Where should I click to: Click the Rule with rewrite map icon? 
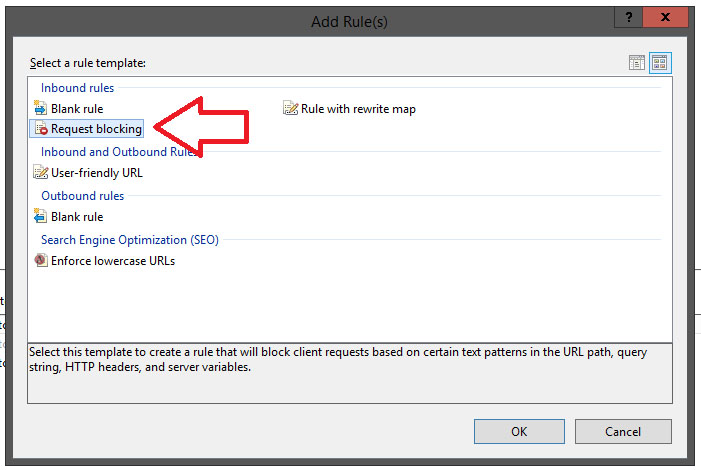pos(290,108)
